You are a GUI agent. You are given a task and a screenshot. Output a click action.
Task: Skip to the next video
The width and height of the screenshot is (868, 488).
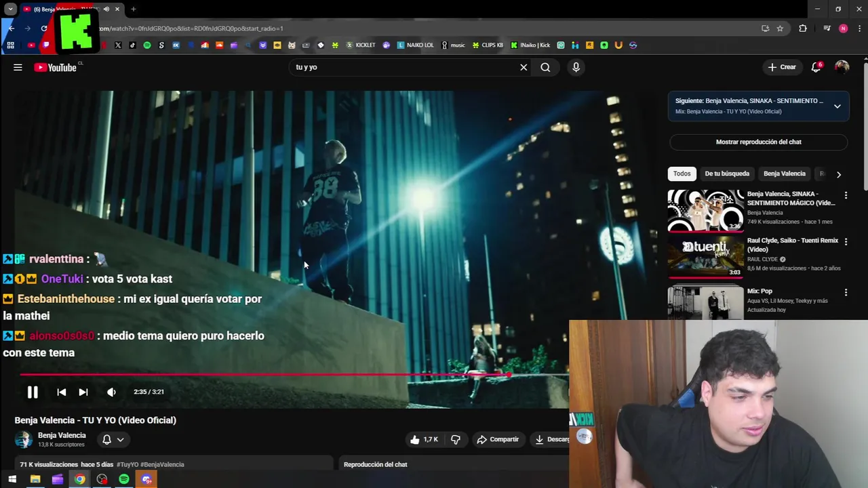click(x=83, y=392)
